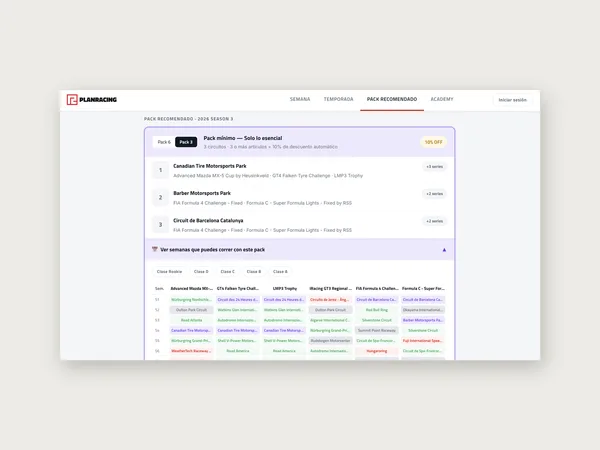Click +2 series badge on Barcelona row
600x450 pixels.
click(x=434, y=221)
